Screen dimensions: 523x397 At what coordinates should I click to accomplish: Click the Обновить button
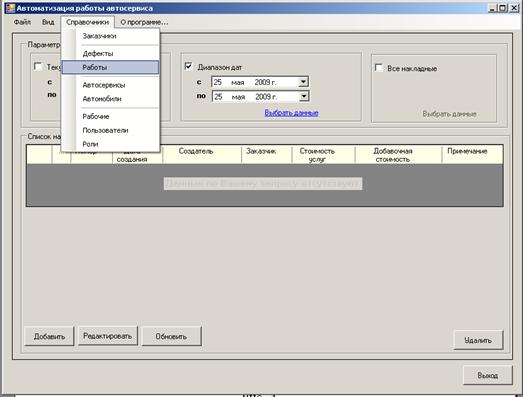171,336
